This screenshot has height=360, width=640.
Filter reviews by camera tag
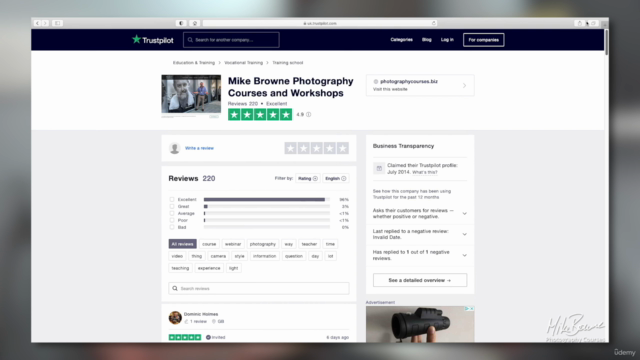click(x=218, y=256)
